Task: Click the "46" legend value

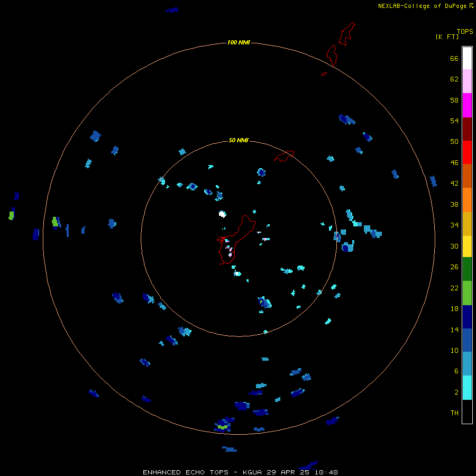Action: (x=454, y=163)
